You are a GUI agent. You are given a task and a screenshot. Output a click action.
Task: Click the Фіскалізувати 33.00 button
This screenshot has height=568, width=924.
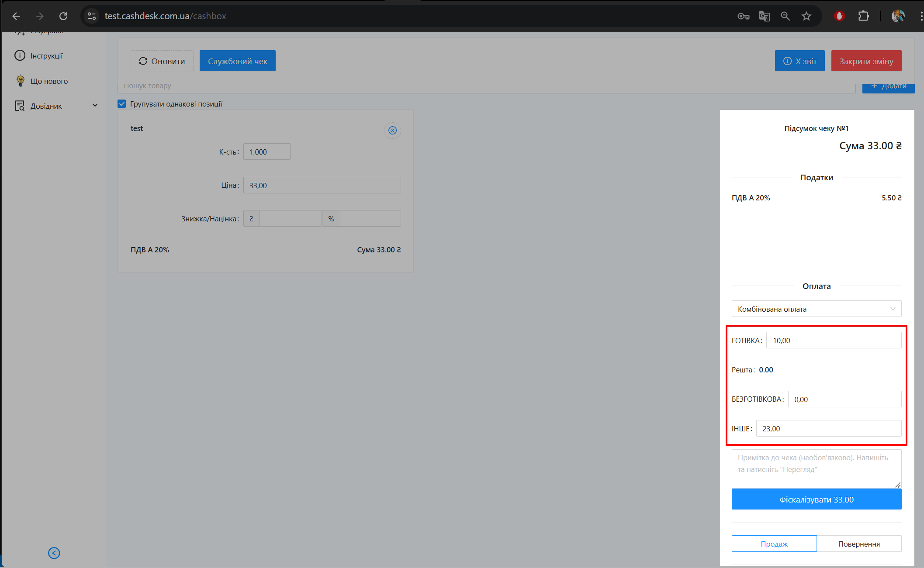(816, 499)
